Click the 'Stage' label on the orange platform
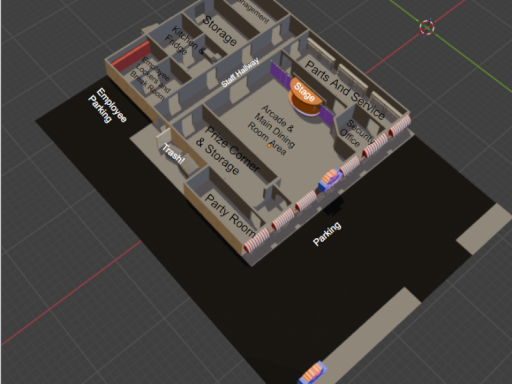This screenshot has width=512, height=384. [x=304, y=92]
